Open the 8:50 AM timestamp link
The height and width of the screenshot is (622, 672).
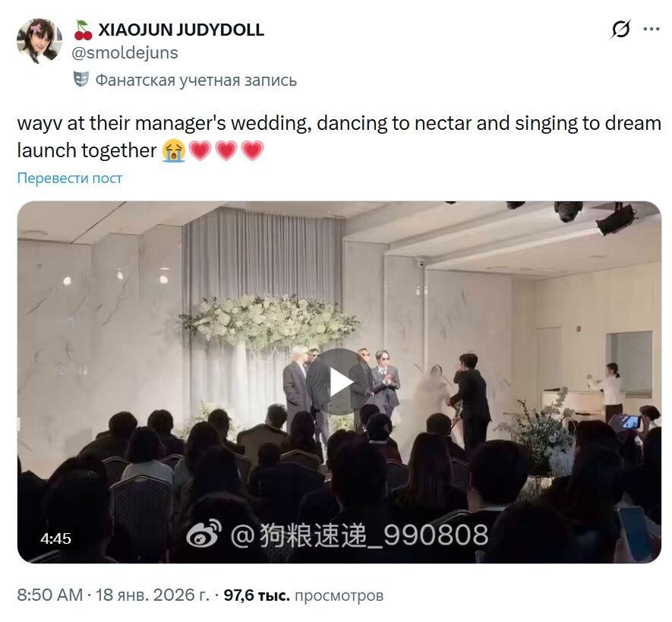pyautogui.click(x=49, y=595)
